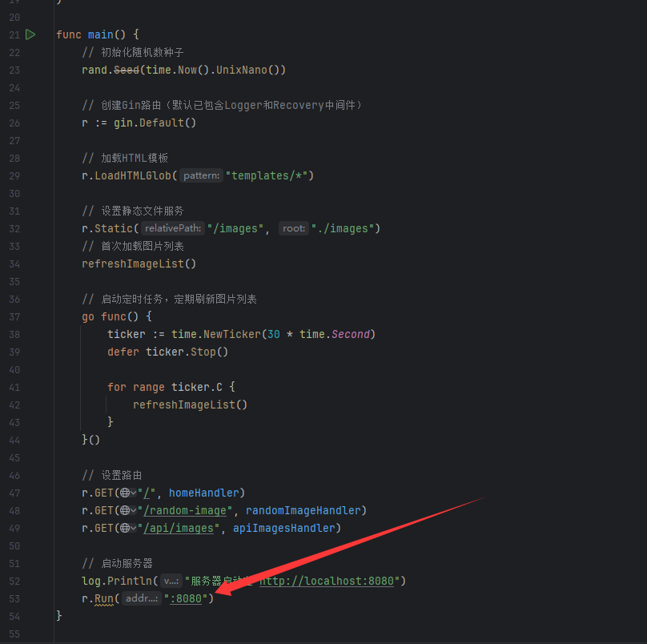Toggle a breakpoint on line number 26
Image resolution: width=647 pixels, height=644 pixels.
click(x=14, y=123)
